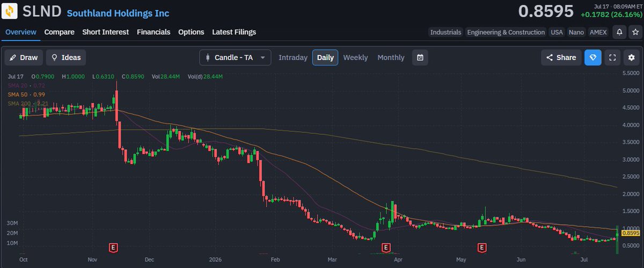Expand the Candle - TA chart type dropdown
Image resolution: width=644 pixels, height=268 pixels.
[235, 57]
